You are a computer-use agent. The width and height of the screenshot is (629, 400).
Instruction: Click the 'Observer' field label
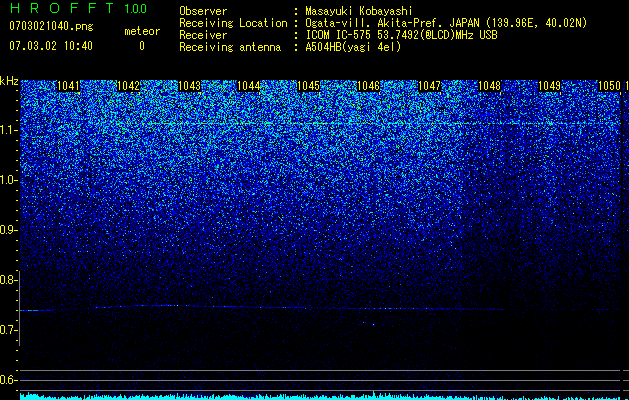click(203, 11)
